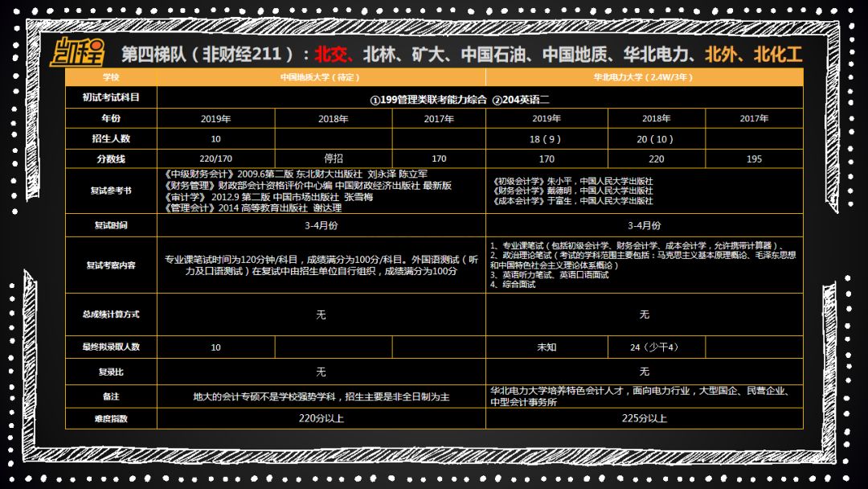The height and width of the screenshot is (489, 868).
Task: Click the 复试参考书 row label
Action: (x=111, y=191)
